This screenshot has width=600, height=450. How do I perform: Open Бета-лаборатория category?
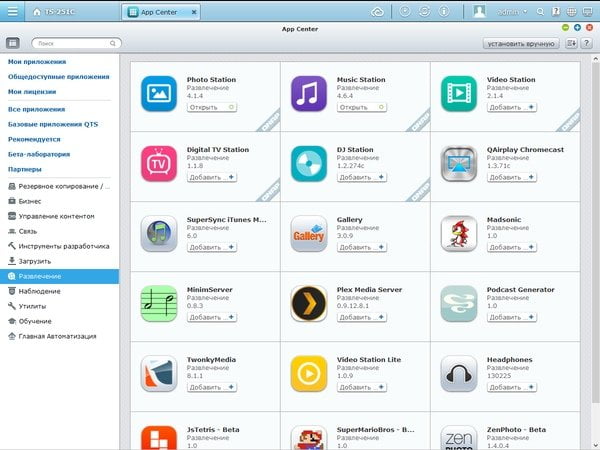[x=39, y=154]
